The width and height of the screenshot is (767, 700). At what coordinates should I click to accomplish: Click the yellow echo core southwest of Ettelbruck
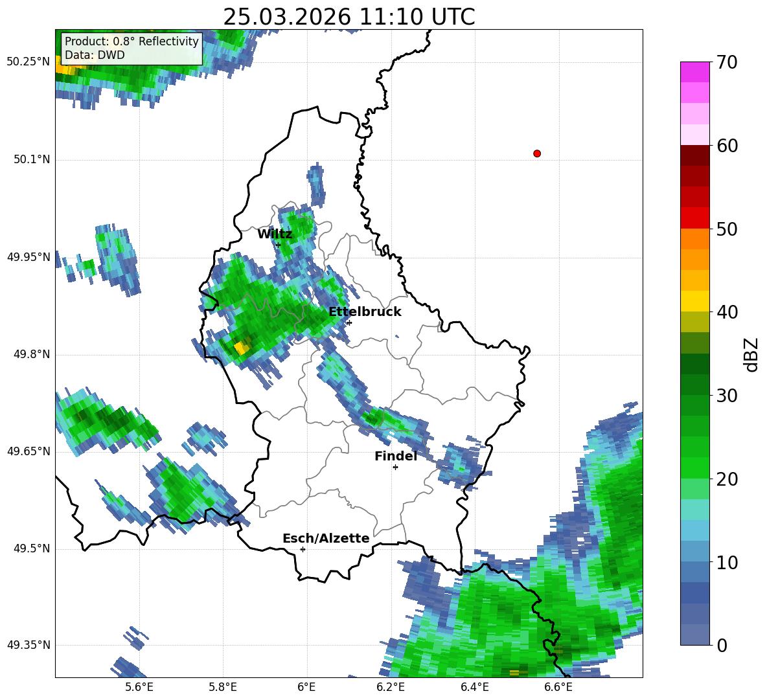pos(242,348)
